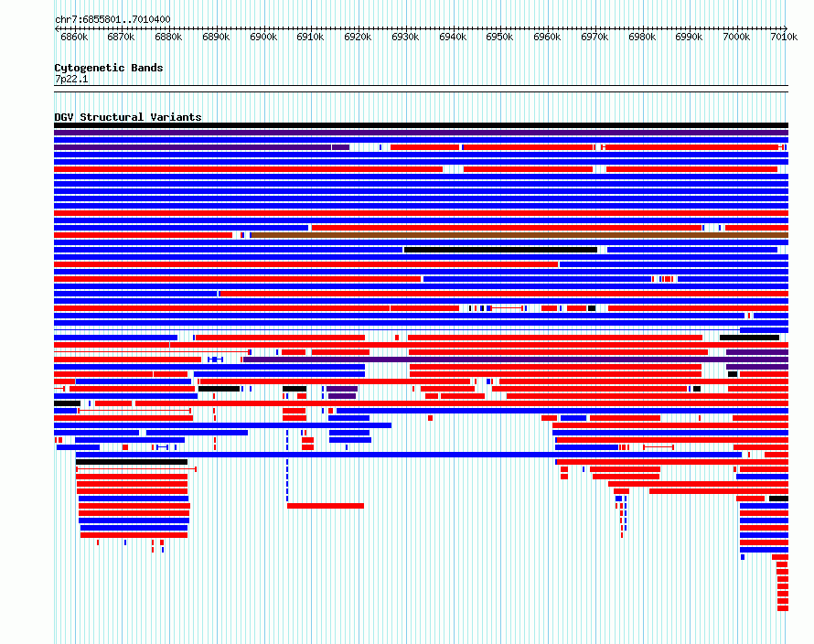The height and width of the screenshot is (644, 814).
Task: Select the 6990k ruler mark
Action: click(689, 37)
